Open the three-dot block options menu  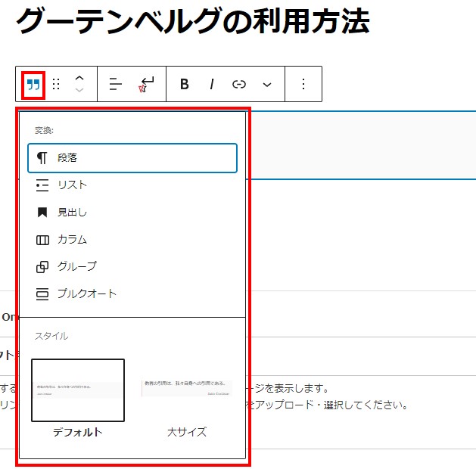pyautogui.click(x=303, y=84)
